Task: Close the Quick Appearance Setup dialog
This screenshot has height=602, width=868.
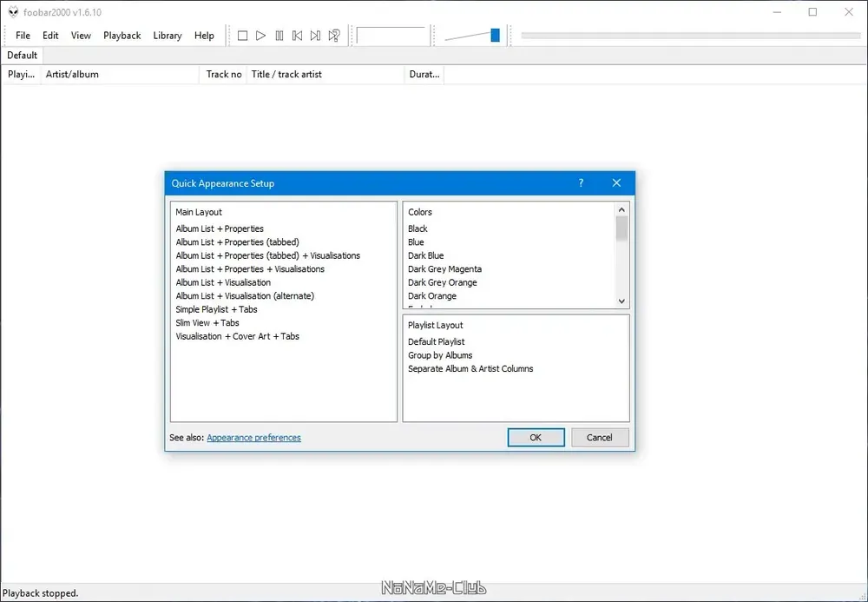Action: (616, 182)
